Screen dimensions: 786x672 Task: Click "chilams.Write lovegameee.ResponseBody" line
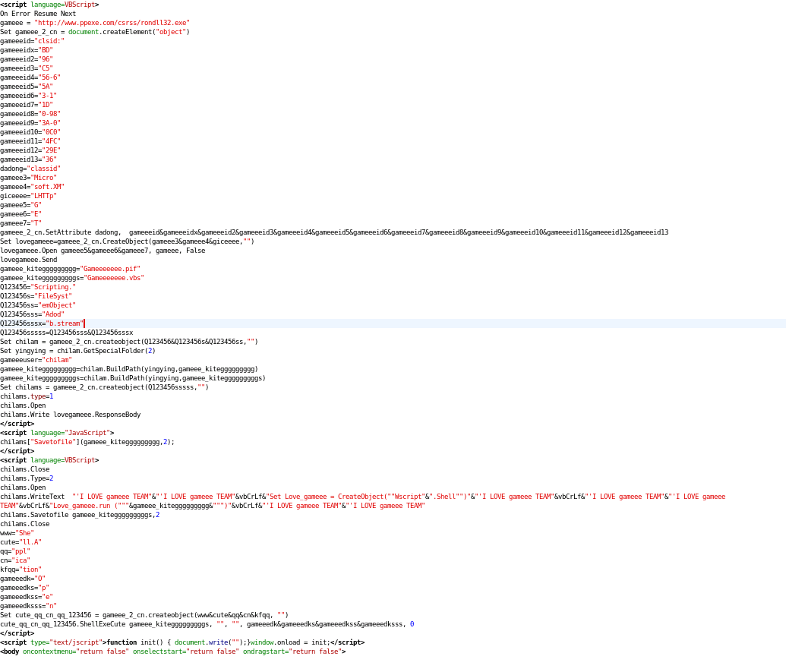coord(70,415)
